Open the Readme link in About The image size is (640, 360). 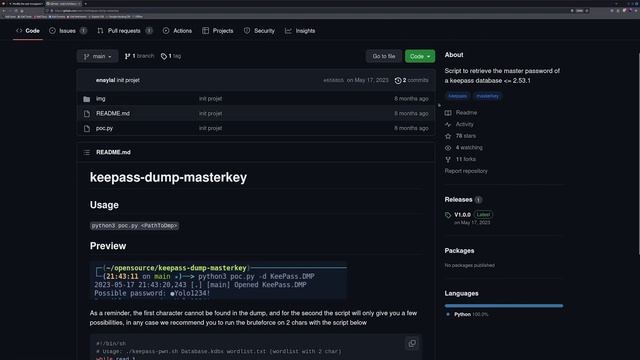click(466, 113)
